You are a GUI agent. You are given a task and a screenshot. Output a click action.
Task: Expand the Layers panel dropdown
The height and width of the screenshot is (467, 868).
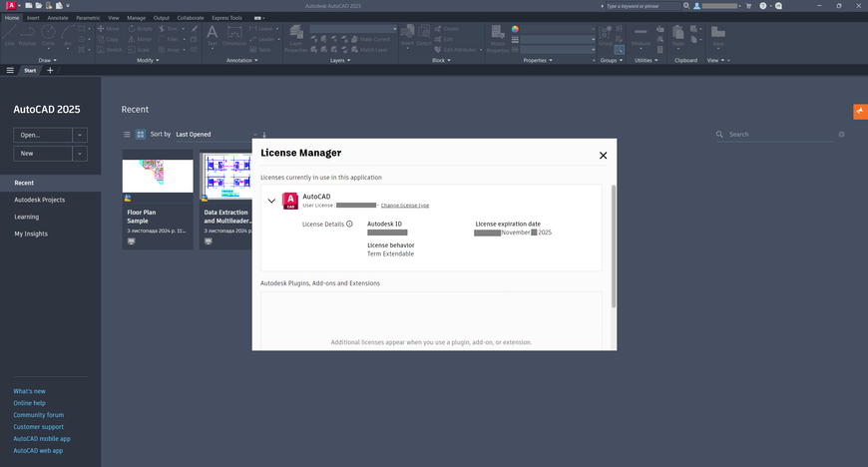(340, 60)
